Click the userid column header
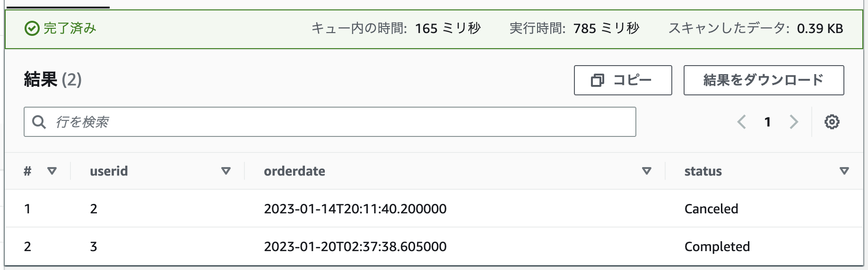The image size is (868, 270). pyautogui.click(x=109, y=171)
